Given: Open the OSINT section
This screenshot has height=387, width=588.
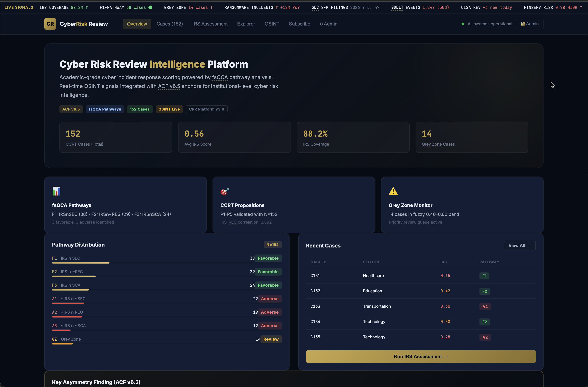Looking at the screenshot, I should pyautogui.click(x=272, y=24).
